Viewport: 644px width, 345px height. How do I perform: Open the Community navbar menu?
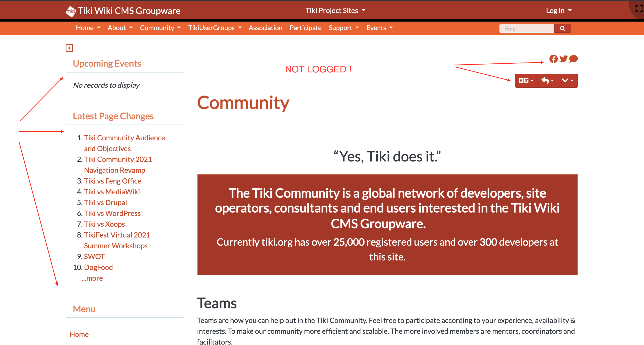[x=160, y=28]
